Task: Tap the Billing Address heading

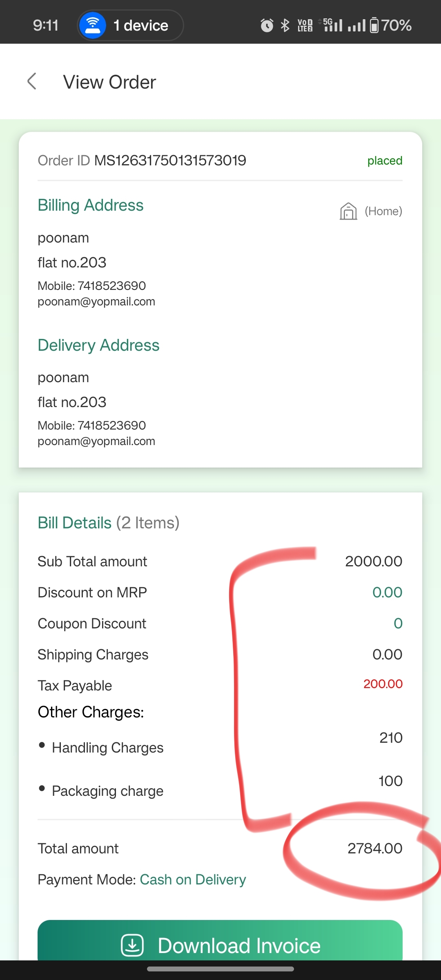Action: [91, 205]
